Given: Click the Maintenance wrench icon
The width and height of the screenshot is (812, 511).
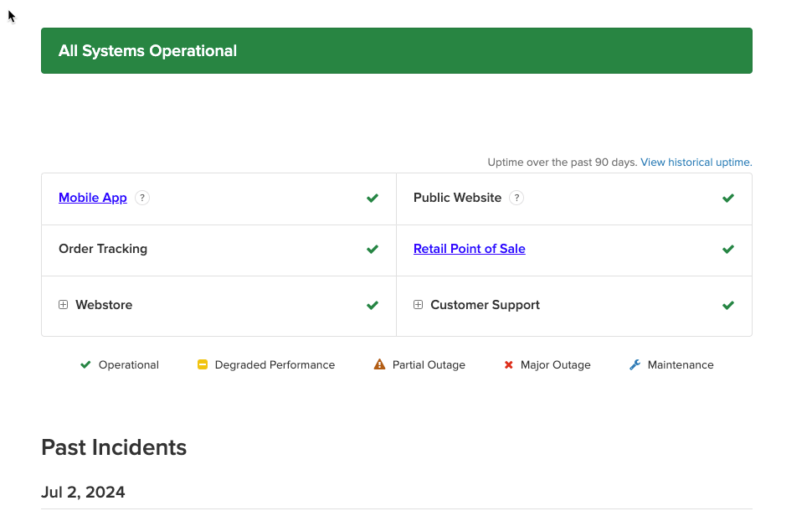Looking at the screenshot, I should (x=635, y=365).
